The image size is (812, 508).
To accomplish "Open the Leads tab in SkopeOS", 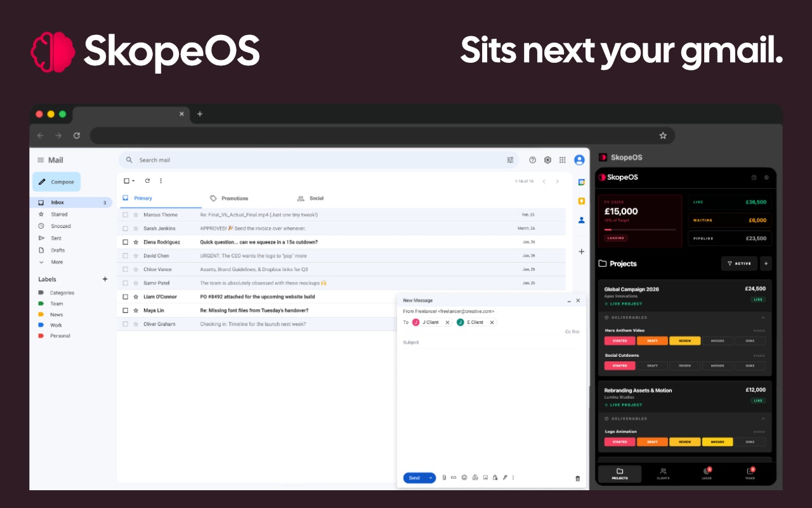I will pyautogui.click(x=707, y=474).
